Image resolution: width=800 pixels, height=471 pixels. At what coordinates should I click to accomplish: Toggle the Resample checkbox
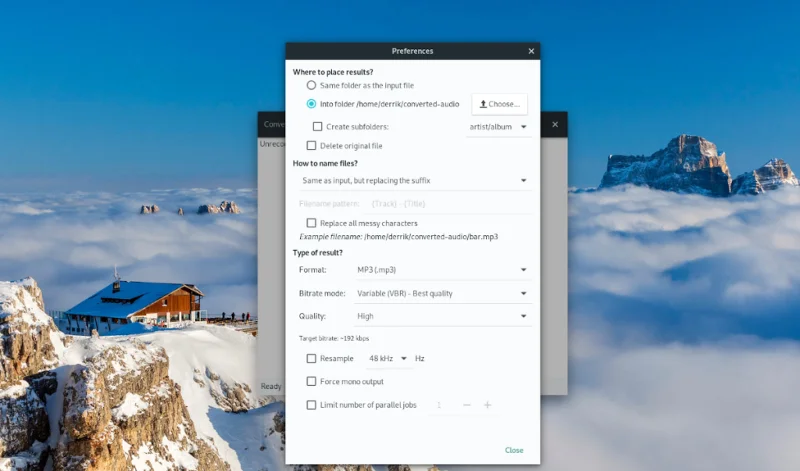pyautogui.click(x=311, y=359)
